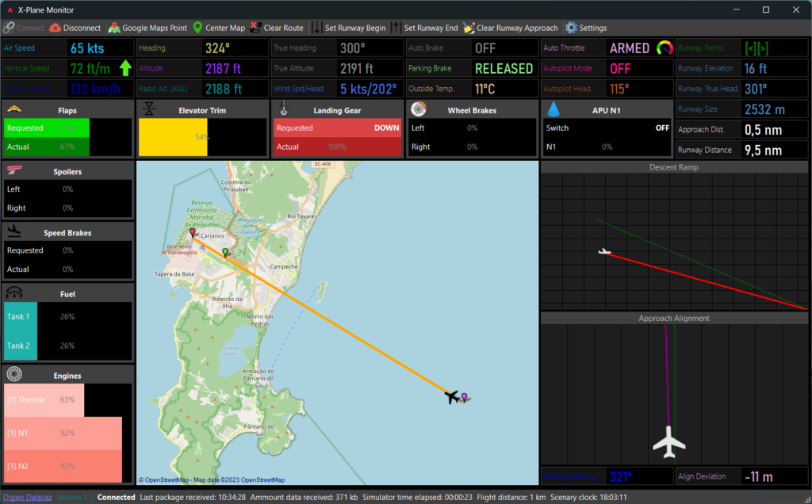Click the Runway Size 2532 m value
812x504 pixels.
[764, 109]
